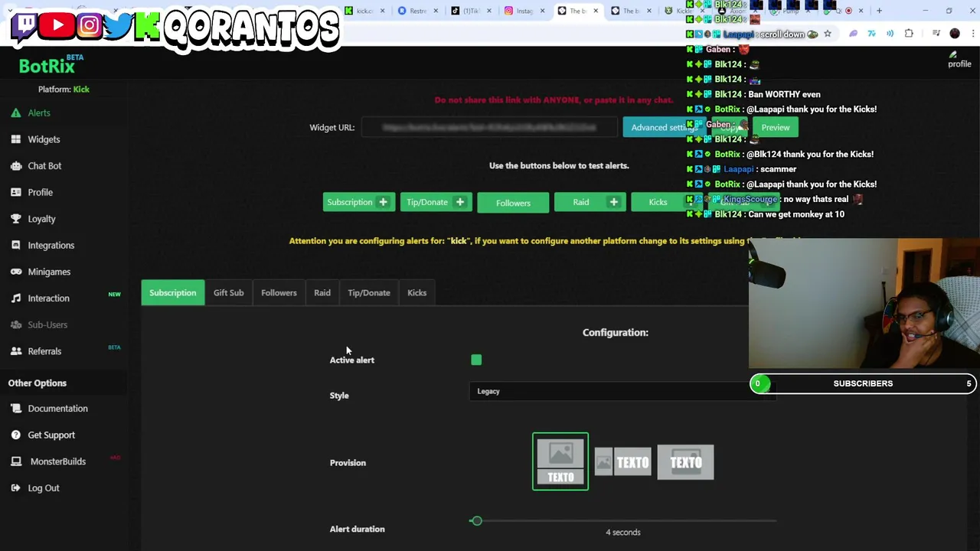
Task: Open the Style dropdown showing Legacy
Action: point(622,391)
